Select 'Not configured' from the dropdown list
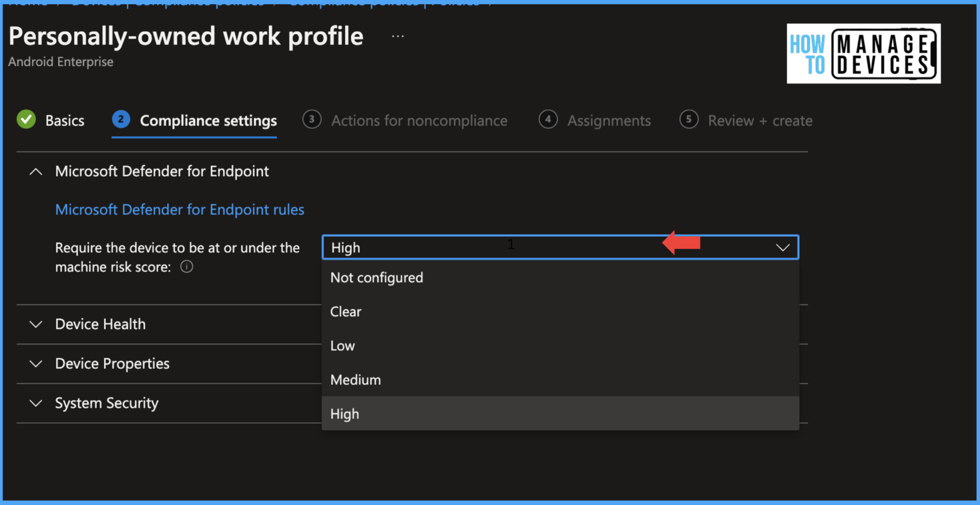The height and width of the screenshot is (505, 980). (560, 277)
